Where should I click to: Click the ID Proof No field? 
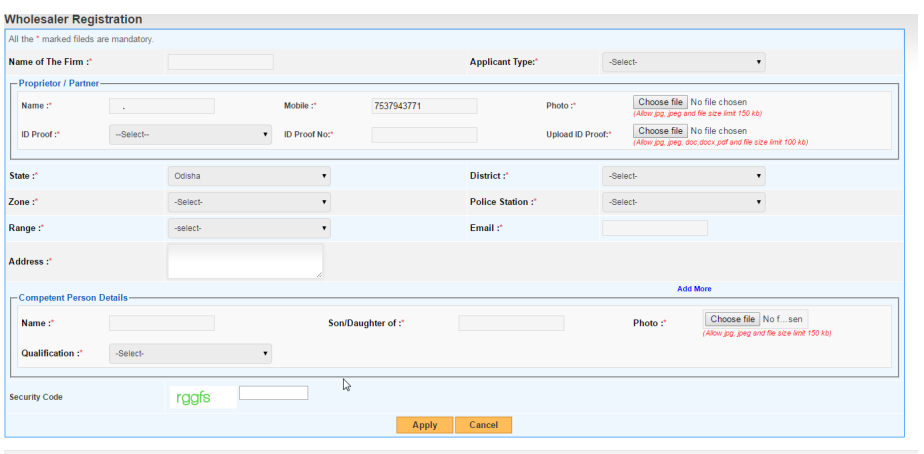tap(424, 134)
